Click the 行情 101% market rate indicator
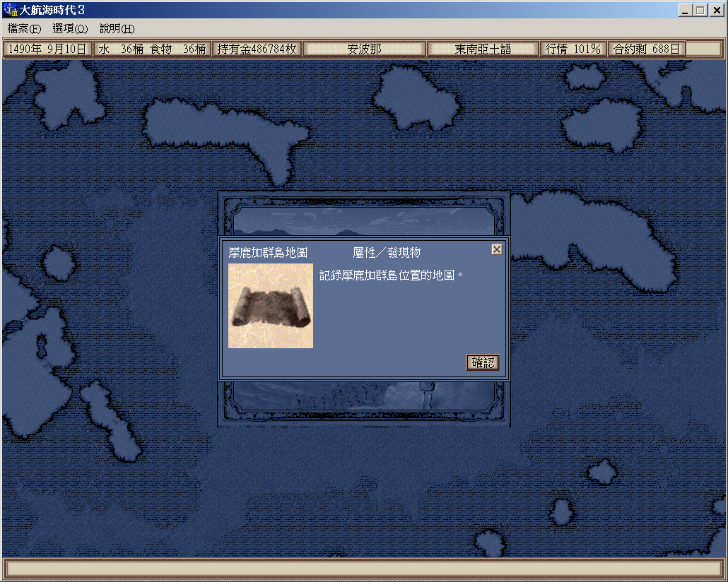The height and width of the screenshot is (582, 728). pos(573,49)
